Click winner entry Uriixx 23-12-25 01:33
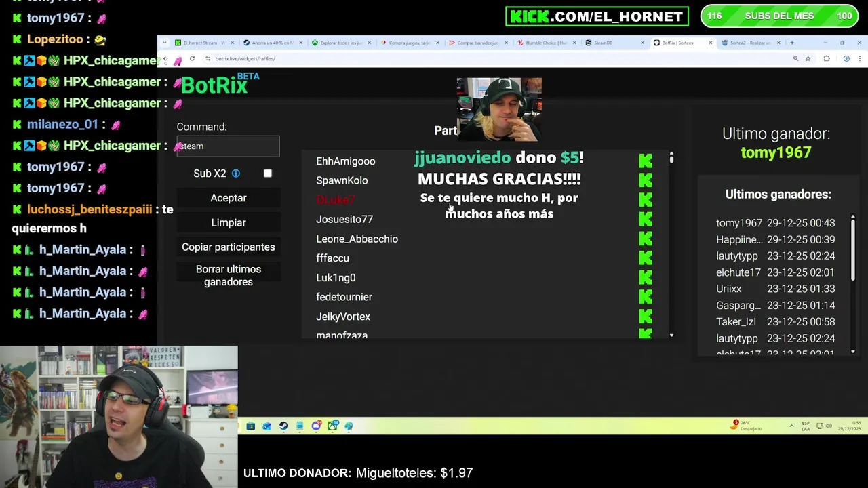 tap(775, 289)
